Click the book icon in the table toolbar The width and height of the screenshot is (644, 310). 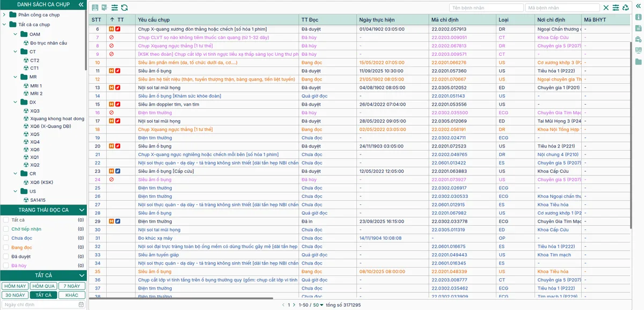pos(95,8)
